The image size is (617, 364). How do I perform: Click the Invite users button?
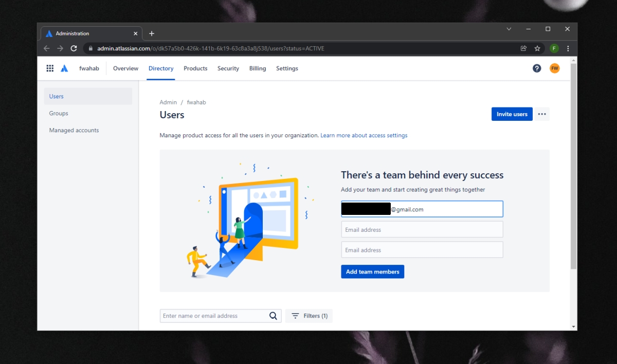pyautogui.click(x=512, y=114)
